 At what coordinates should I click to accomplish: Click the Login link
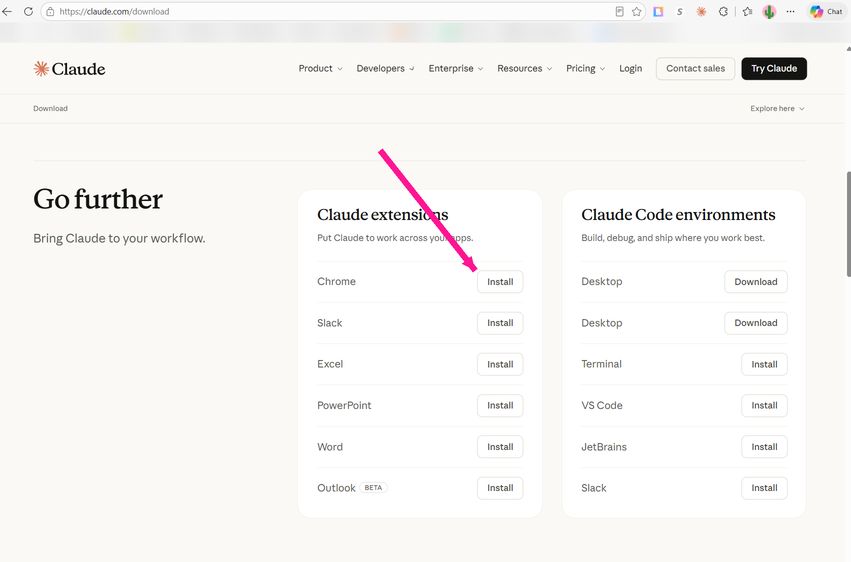click(x=631, y=68)
